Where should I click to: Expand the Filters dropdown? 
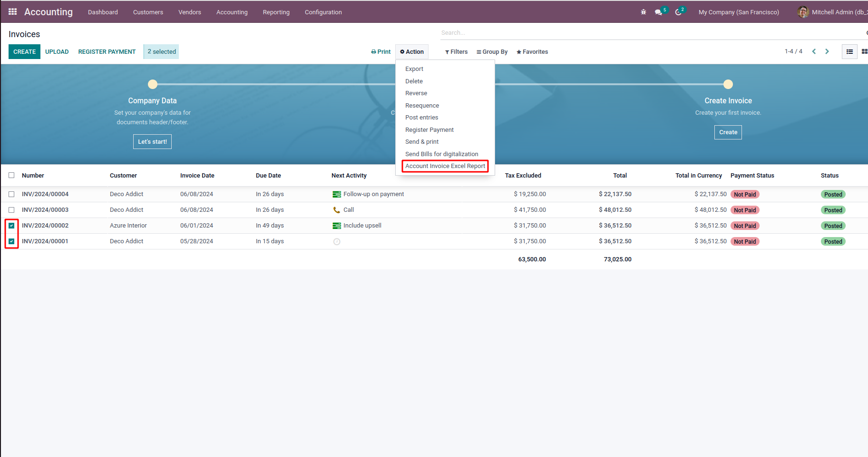coord(456,52)
